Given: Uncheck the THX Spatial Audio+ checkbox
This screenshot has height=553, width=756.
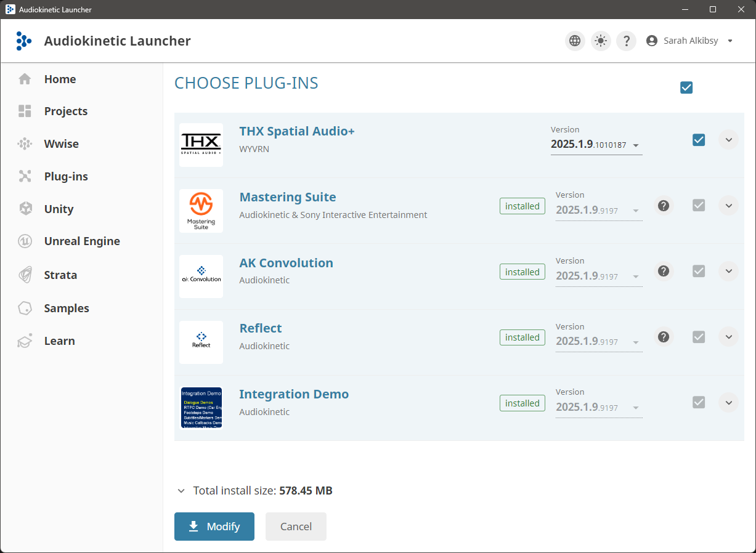Looking at the screenshot, I should tap(699, 140).
